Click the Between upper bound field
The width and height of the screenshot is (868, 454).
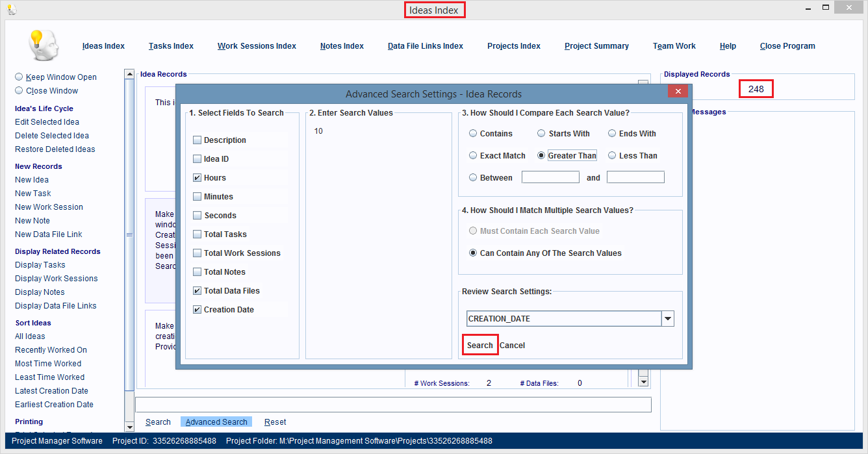635,177
